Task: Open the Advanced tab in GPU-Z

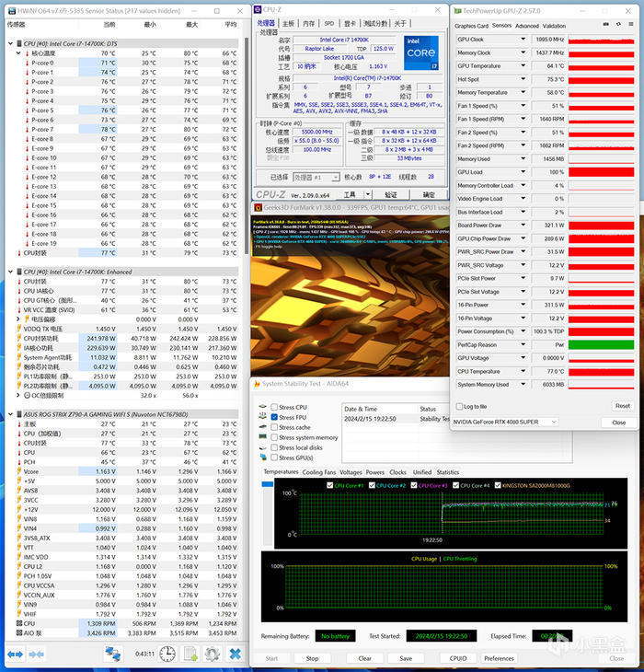Action: coord(527,26)
